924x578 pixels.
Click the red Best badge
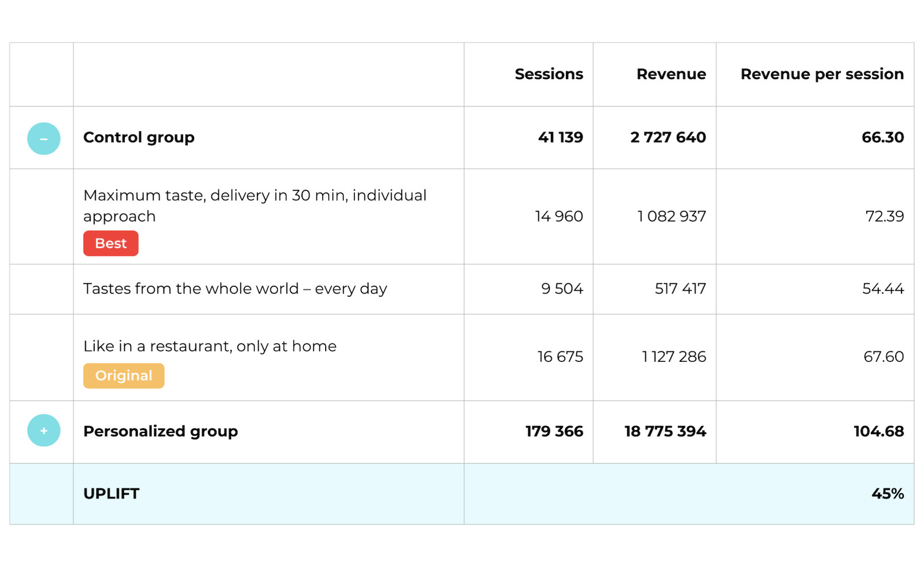coord(111,243)
